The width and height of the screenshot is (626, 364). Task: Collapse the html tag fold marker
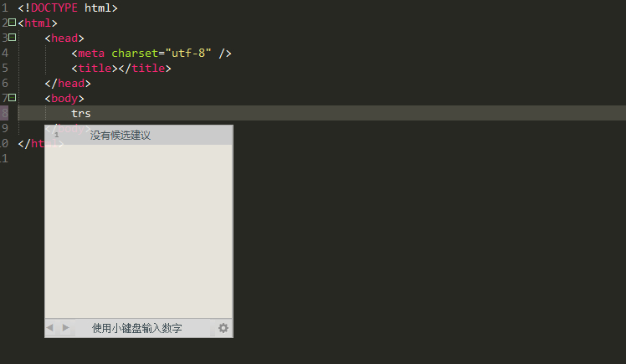click(x=12, y=23)
